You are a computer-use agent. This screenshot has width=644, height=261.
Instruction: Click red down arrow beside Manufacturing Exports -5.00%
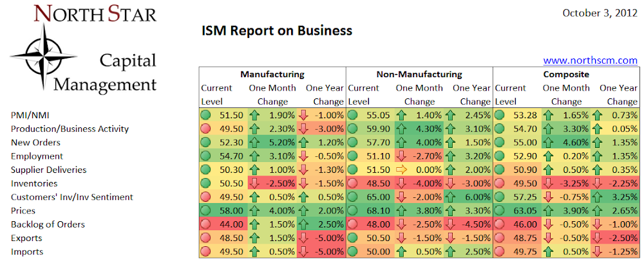coord(303,238)
